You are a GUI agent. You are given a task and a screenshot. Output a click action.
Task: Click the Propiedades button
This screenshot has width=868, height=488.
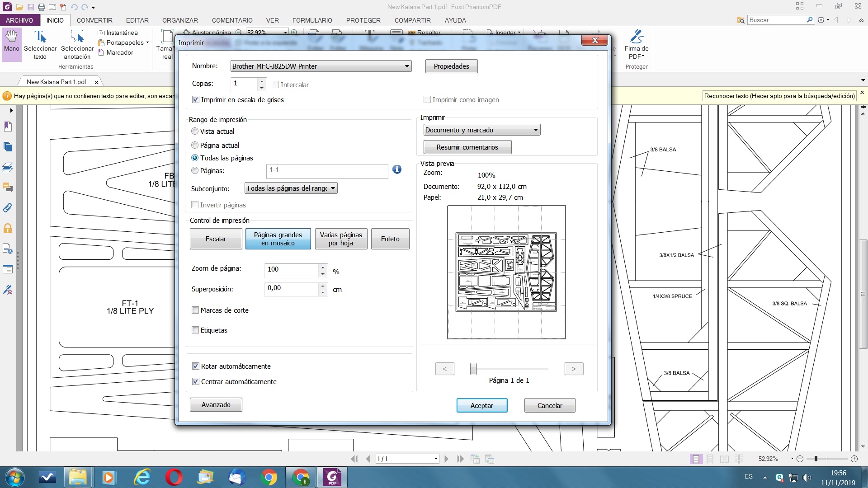[x=451, y=66]
